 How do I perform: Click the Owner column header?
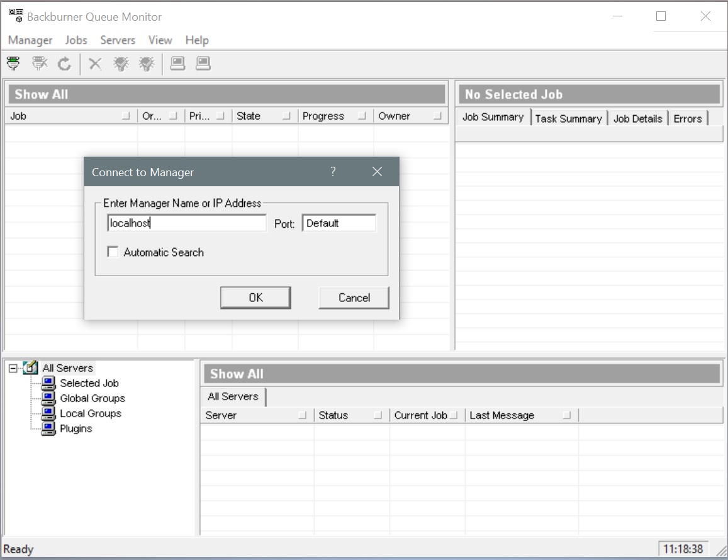(410, 116)
